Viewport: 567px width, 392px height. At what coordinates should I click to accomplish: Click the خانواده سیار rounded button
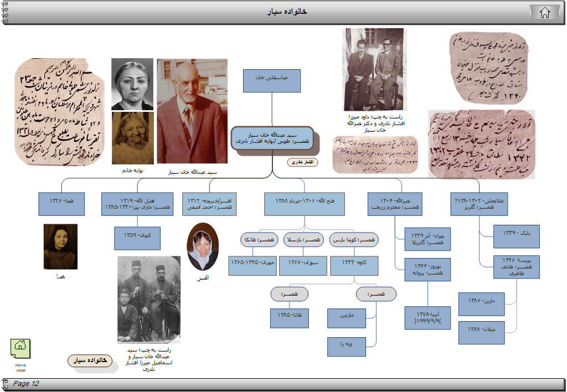pyautogui.click(x=90, y=360)
